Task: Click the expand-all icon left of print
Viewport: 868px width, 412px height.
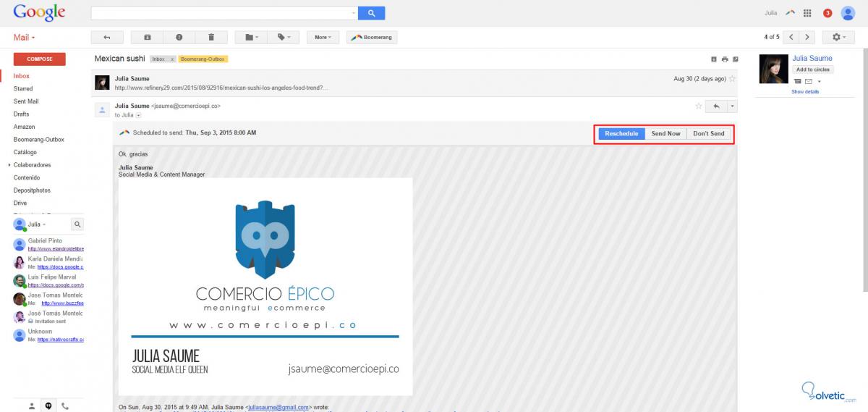Action: coord(715,59)
